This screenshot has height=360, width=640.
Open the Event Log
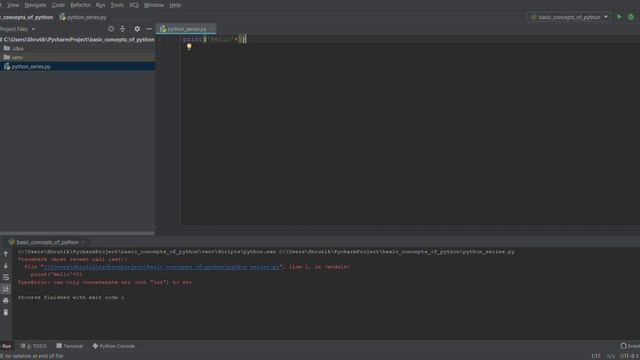tap(630, 346)
